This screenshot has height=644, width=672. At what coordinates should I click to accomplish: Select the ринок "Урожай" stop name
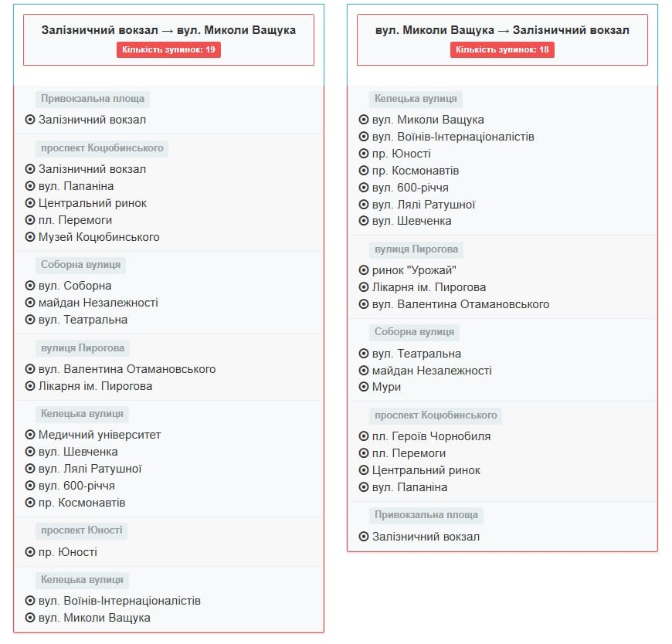[x=414, y=270]
